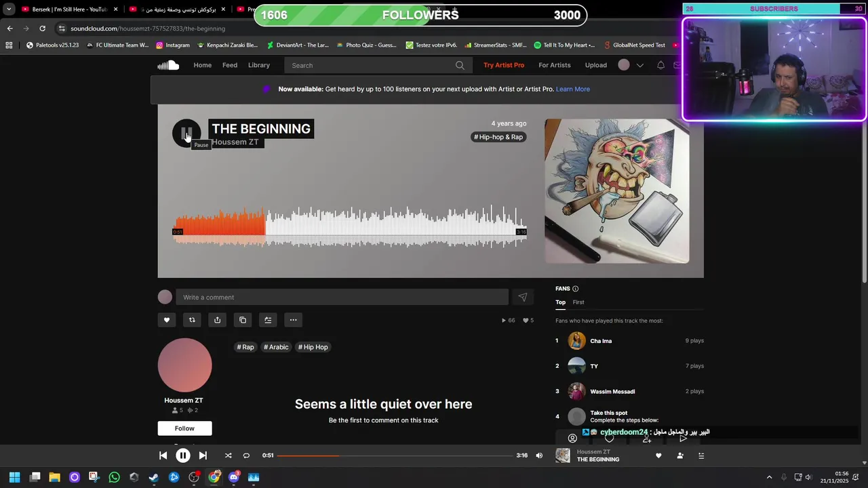
Task: Seek in the large track waveform
Action: click(350, 225)
